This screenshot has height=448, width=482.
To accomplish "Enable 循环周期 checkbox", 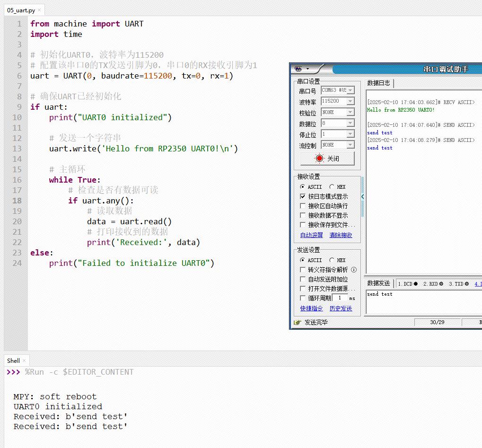I will tap(303, 298).
